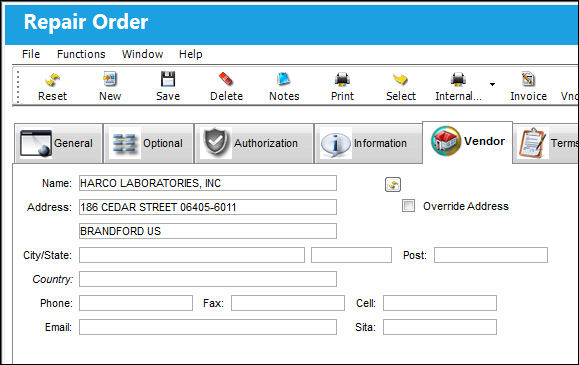Image resolution: width=579 pixels, height=365 pixels.
Task: Click the State field beside City
Action: (x=351, y=255)
